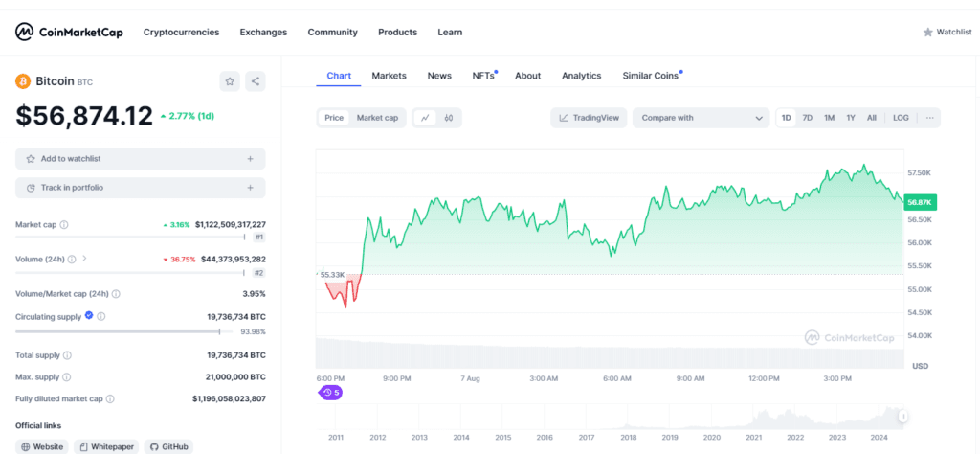The width and height of the screenshot is (980, 454).
Task: Switch to the Similar Coins tab
Action: click(x=651, y=76)
